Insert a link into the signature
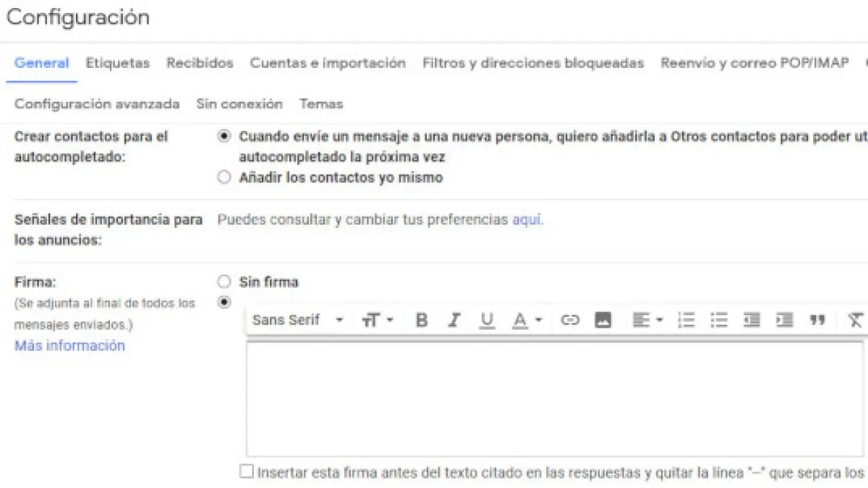This screenshot has height=488, width=868. pyautogui.click(x=570, y=320)
